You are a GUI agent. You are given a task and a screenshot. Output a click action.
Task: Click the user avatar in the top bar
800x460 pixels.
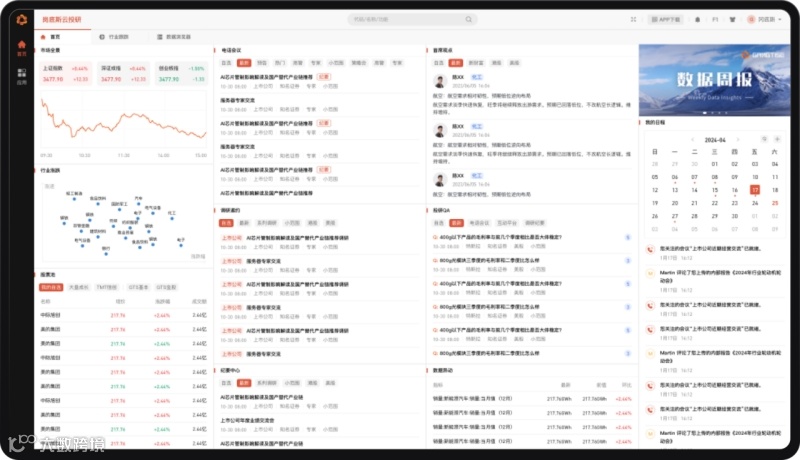point(751,19)
